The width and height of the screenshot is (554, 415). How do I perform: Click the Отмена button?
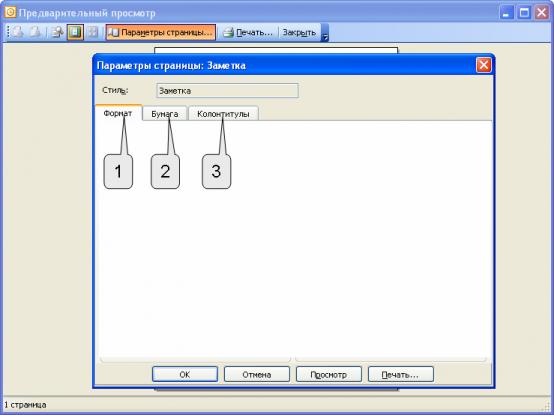click(257, 374)
